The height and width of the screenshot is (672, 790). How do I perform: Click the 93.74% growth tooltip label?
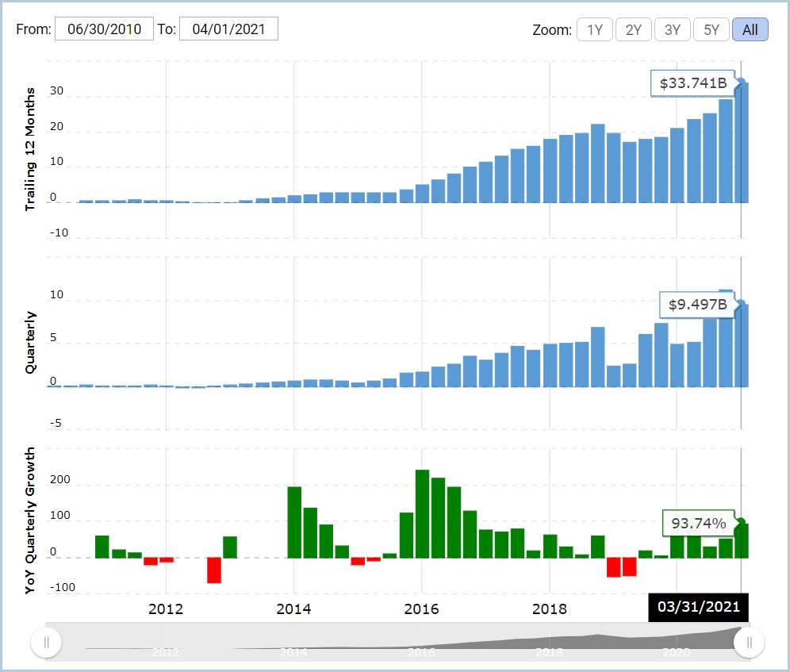pyautogui.click(x=698, y=523)
